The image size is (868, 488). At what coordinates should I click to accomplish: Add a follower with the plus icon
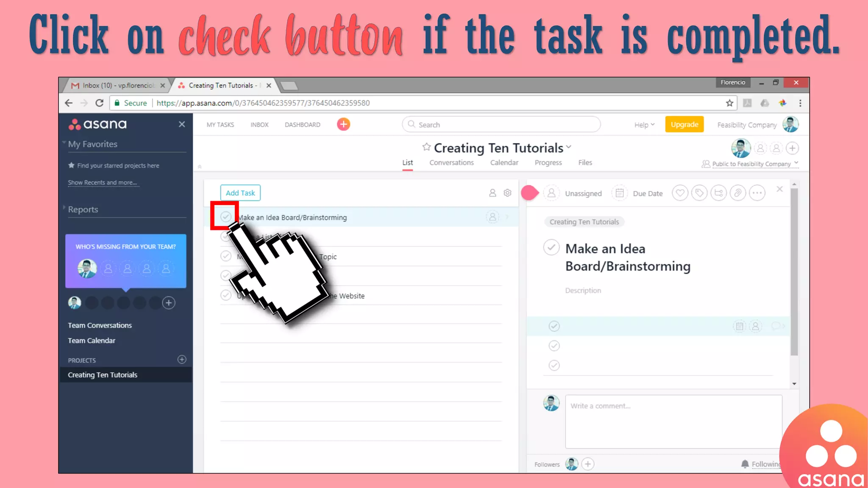(x=588, y=464)
